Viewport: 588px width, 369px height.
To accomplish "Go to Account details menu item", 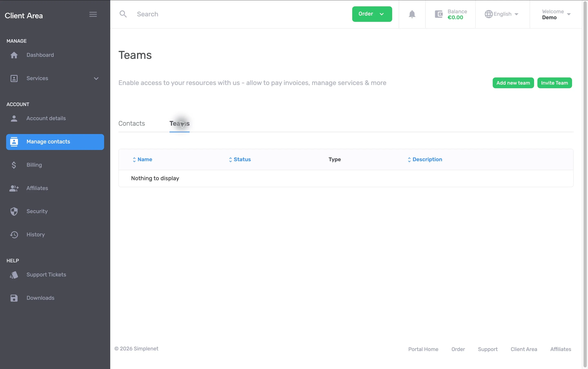I will coord(46,118).
